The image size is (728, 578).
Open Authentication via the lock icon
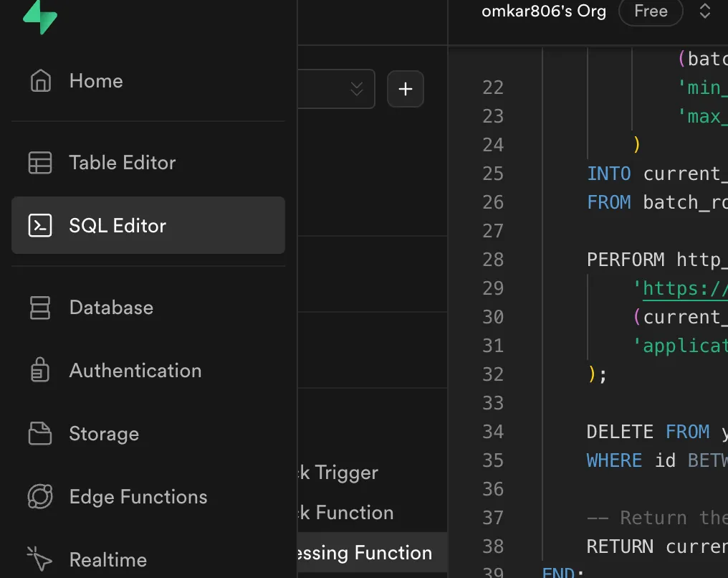(x=41, y=370)
